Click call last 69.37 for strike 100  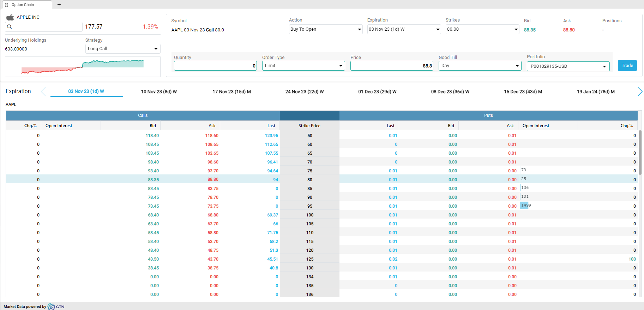click(x=272, y=215)
